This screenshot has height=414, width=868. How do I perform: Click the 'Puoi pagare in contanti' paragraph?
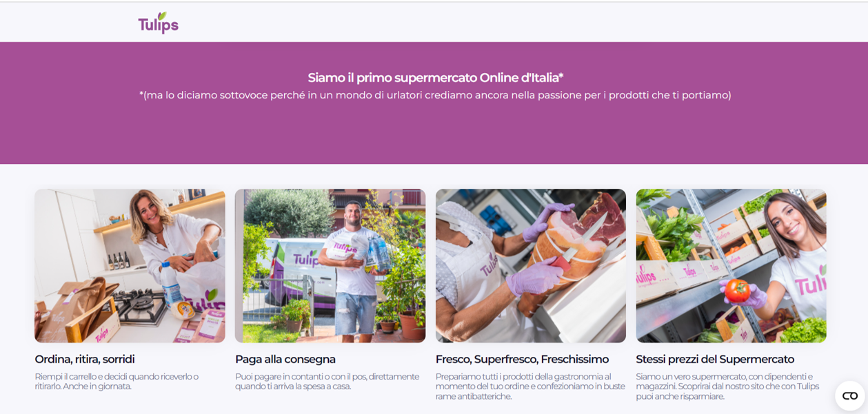click(327, 382)
